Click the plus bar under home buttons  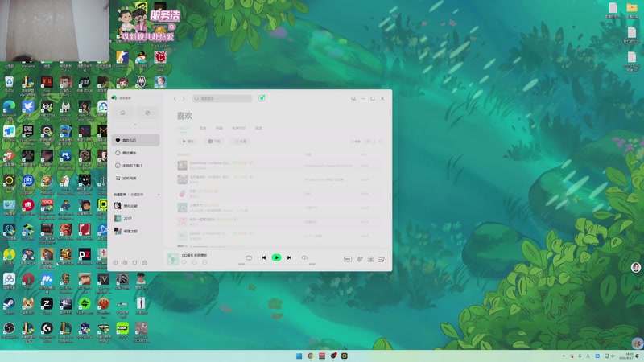tap(135, 125)
